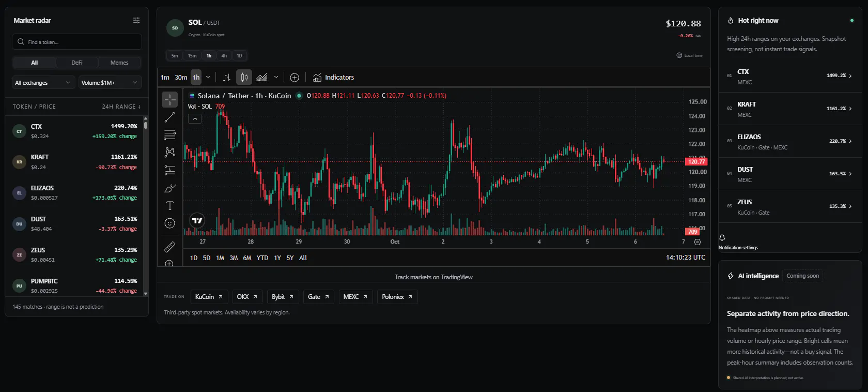Open the Market radar filter settings icon
Viewport: 868px width, 392px height.
[136, 20]
